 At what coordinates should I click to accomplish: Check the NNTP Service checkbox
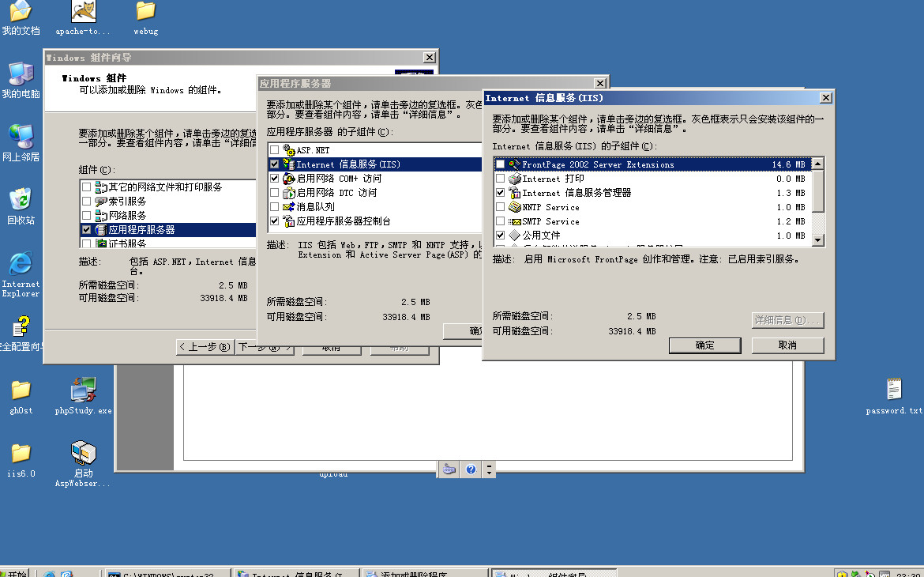pos(501,207)
